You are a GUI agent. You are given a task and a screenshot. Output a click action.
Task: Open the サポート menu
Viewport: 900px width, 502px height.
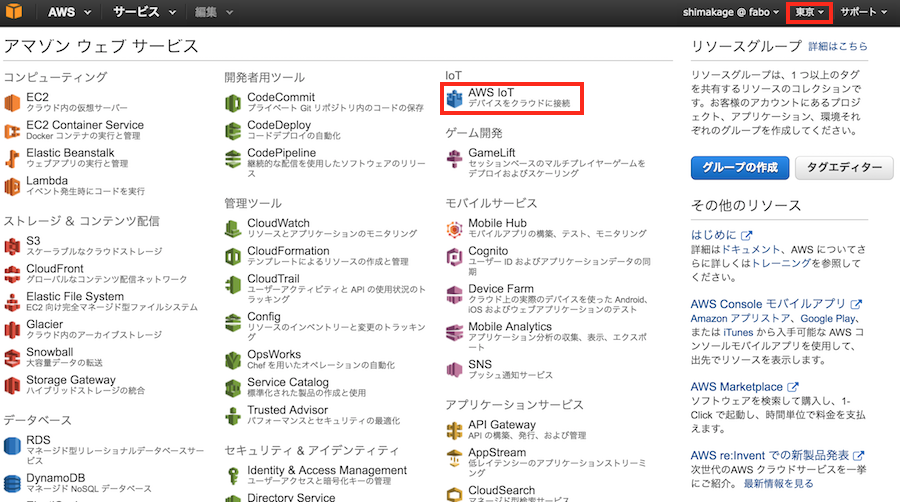(863, 12)
